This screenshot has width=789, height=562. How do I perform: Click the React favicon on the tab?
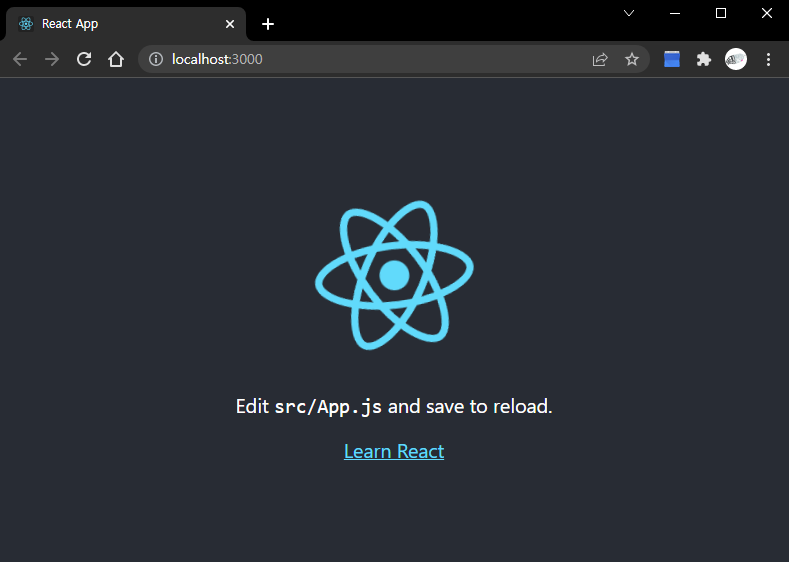pos(26,24)
